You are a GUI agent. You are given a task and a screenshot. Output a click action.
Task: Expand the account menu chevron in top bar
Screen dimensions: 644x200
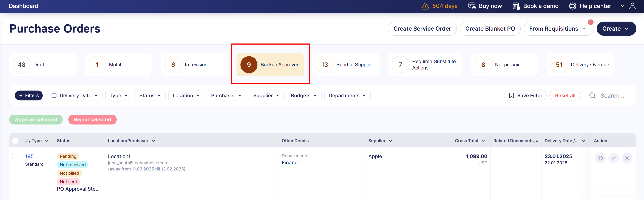[x=623, y=6]
